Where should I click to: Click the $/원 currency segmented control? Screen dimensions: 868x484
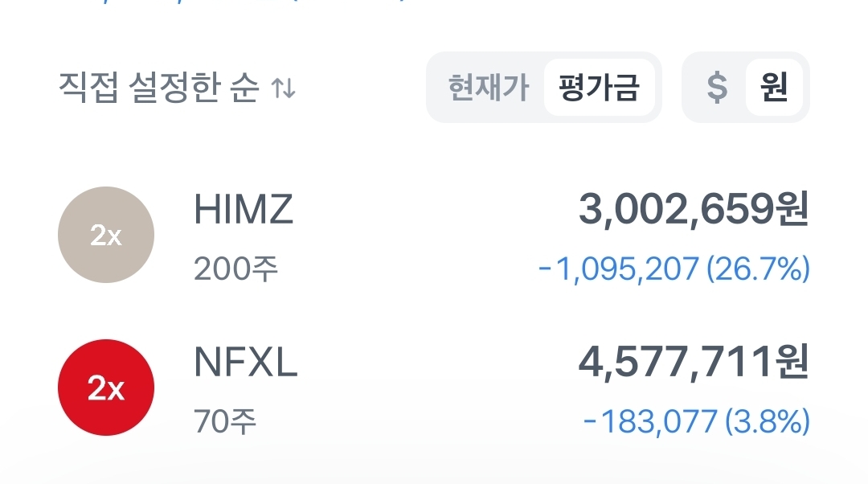[745, 88]
